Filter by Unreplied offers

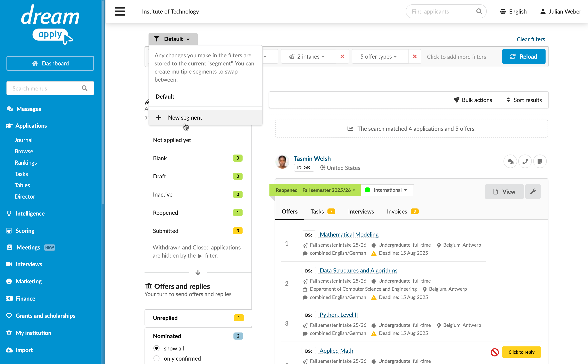pos(198,318)
